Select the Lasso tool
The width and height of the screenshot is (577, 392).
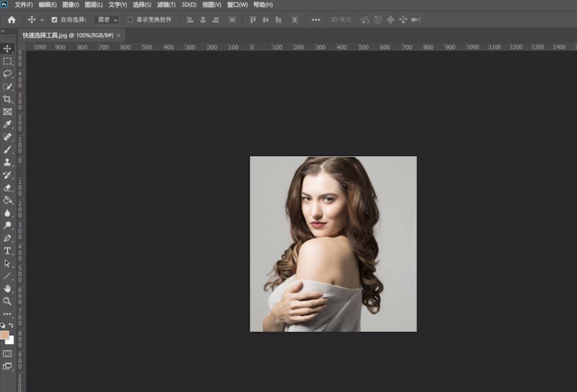tap(7, 74)
